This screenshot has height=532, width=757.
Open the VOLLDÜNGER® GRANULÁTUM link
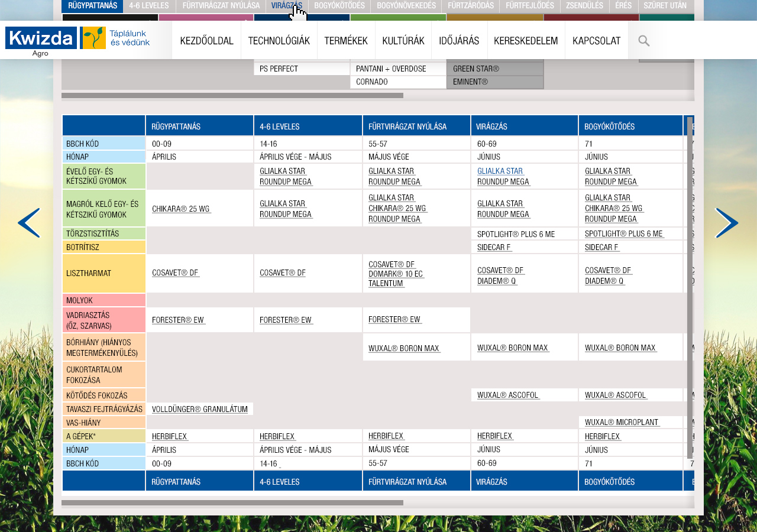click(x=200, y=409)
